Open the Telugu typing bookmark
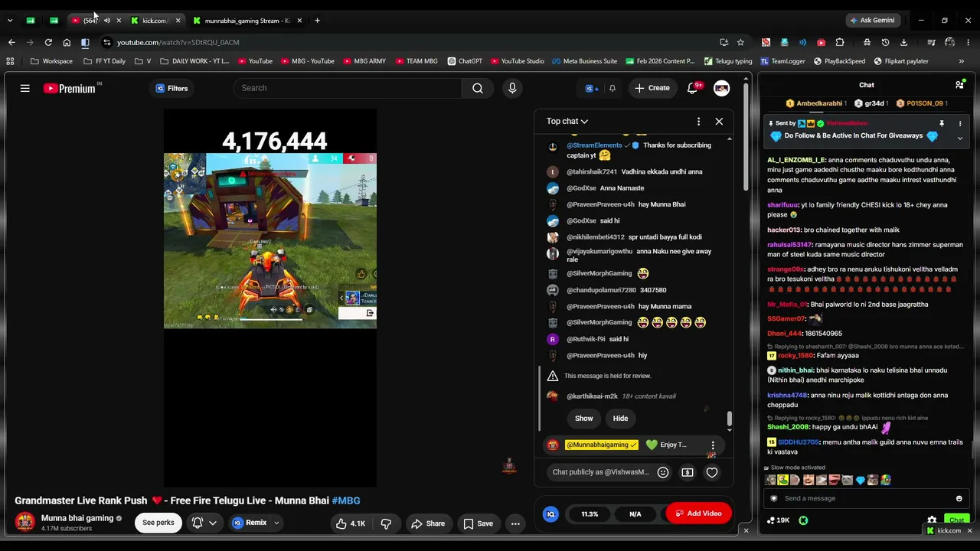Viewport: 980px width, 551px height. [x=728, y=61]
